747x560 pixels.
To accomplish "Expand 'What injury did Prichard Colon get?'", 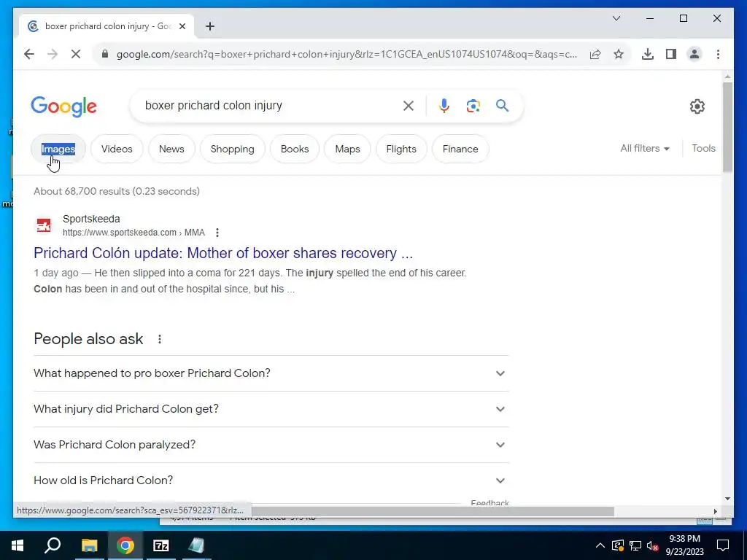I will pyautogui.click(x=271, y=409).
